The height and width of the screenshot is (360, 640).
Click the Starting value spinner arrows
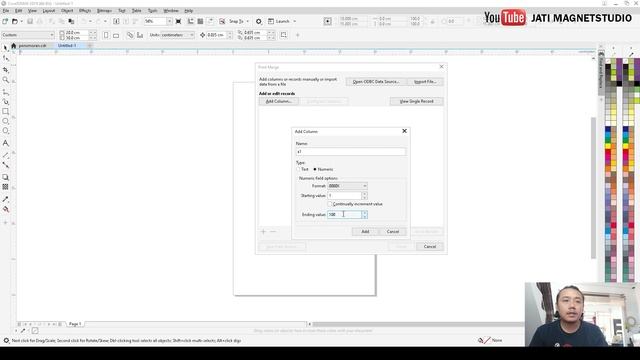(364, 196)
